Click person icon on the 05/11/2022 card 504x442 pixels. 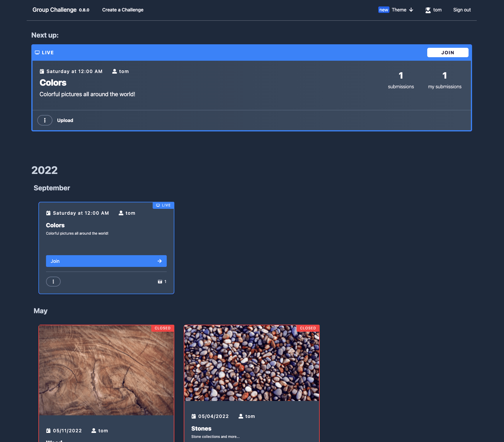tap(94, 431)
